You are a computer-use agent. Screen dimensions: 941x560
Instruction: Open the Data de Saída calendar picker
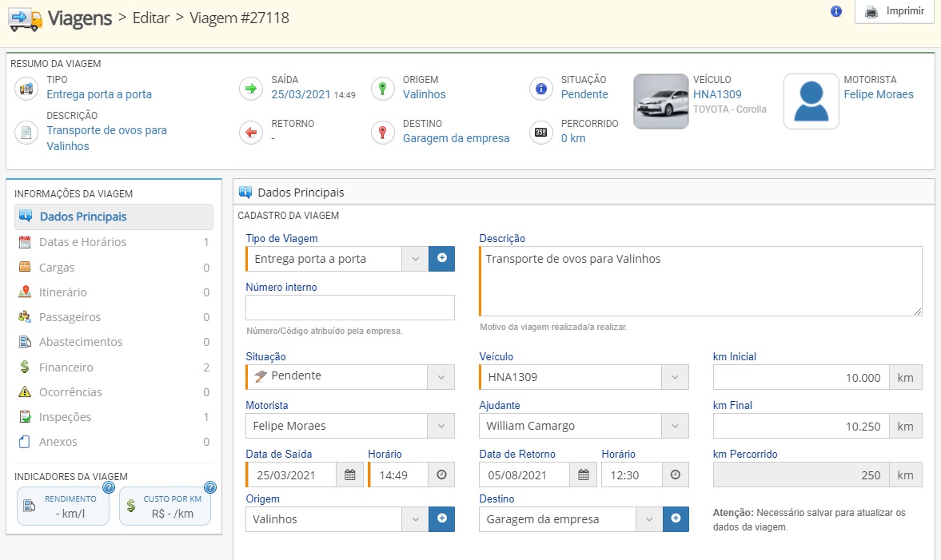pos(349,475)
